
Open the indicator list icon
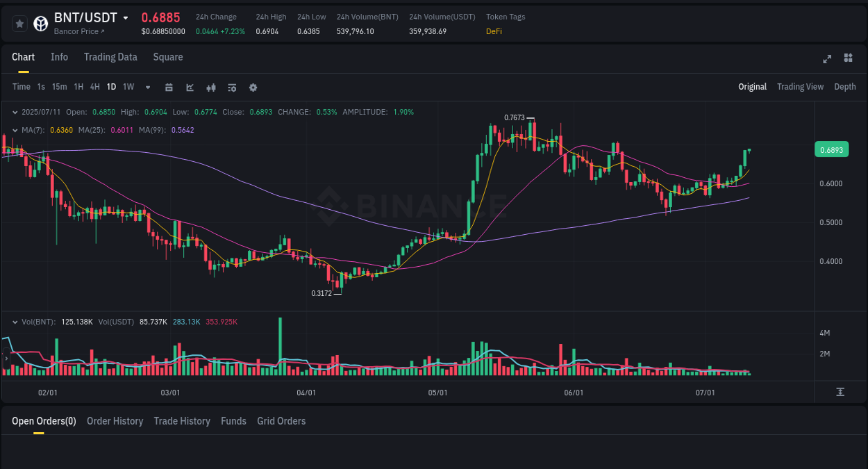[x=231, y=88]
